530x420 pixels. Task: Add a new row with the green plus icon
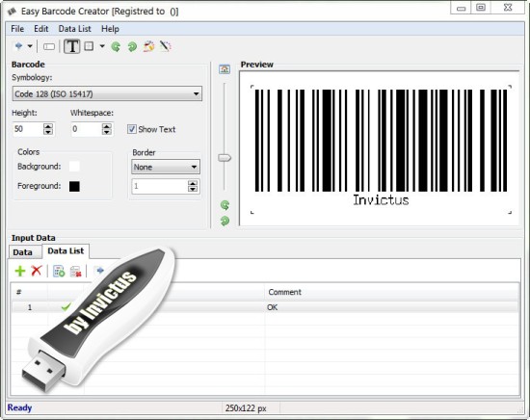pyautogui.click(x=20, y=271)
